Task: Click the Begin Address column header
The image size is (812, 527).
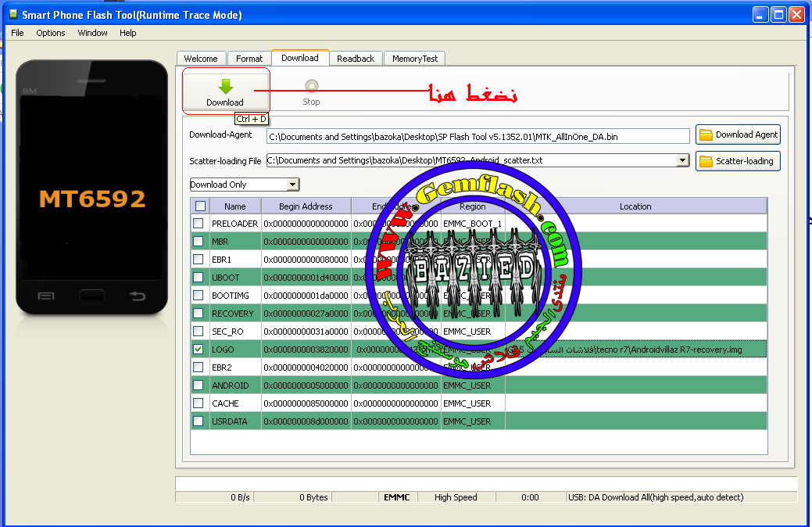Action: point(306,206)
